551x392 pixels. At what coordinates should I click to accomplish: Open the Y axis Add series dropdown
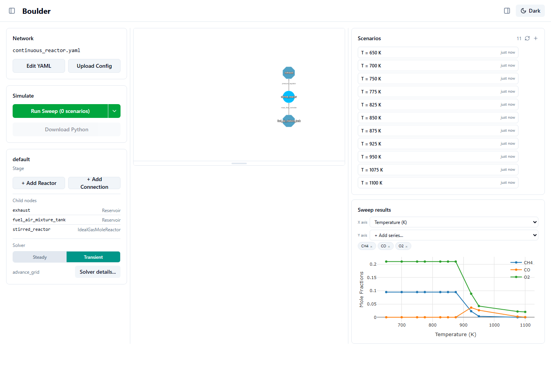[454, 235]
